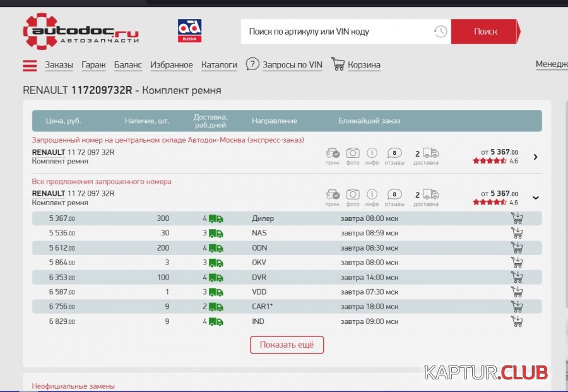
Task: Click the VIN question mark icon
Action: 252,64
